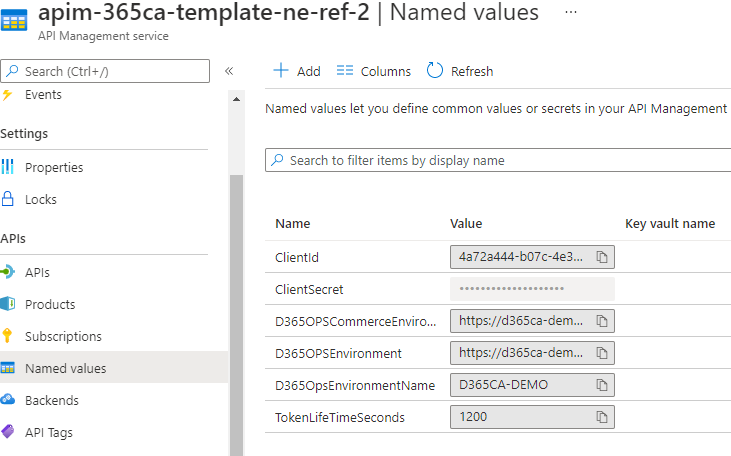Click the Add button label
731x456 pixels.
(309, 71)
